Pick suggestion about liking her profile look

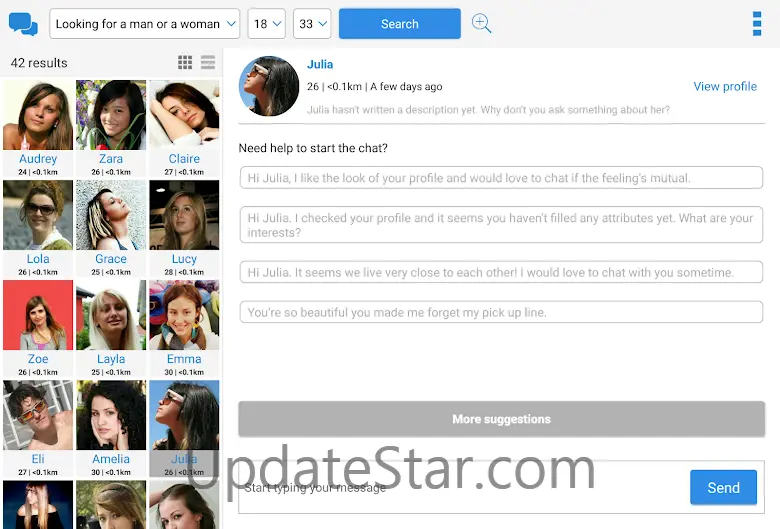tap(501, 178)
